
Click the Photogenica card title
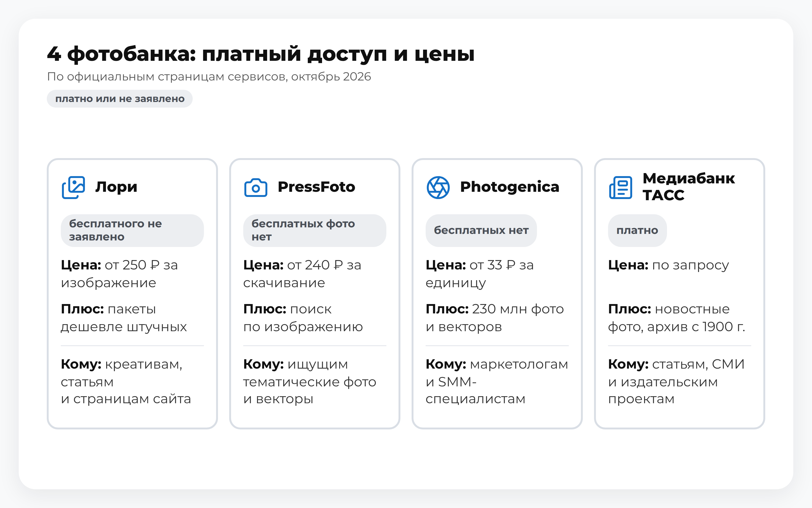(510, 187)
